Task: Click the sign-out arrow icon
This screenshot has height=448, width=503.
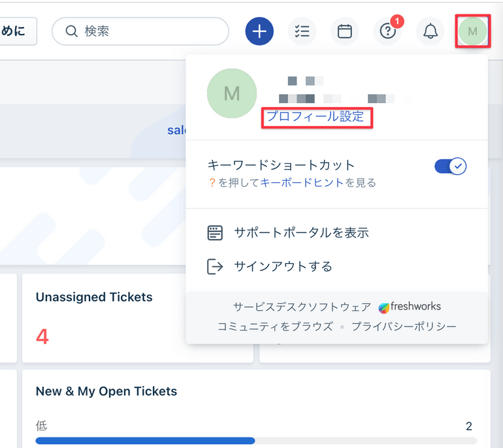Action: point(215,267)
